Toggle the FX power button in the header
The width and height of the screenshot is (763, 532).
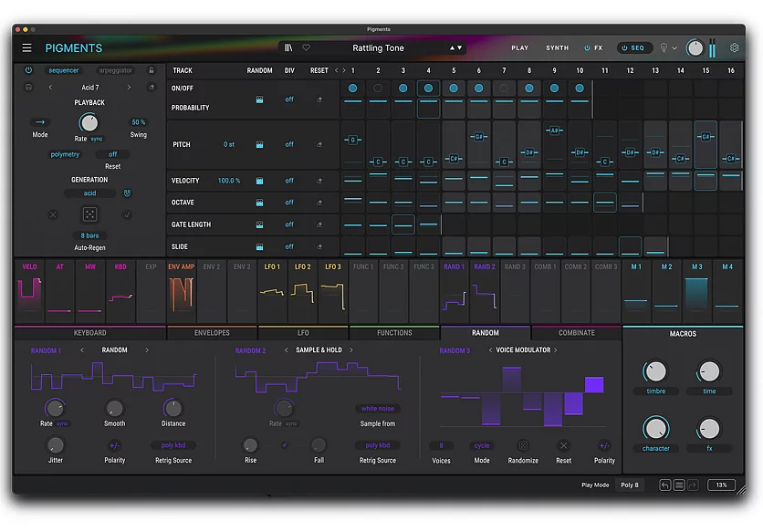click(587, 47)
